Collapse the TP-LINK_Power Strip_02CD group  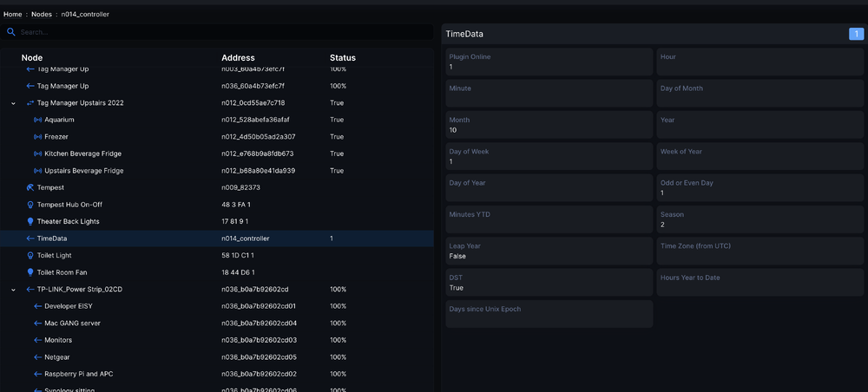click(x=13, y=290)
